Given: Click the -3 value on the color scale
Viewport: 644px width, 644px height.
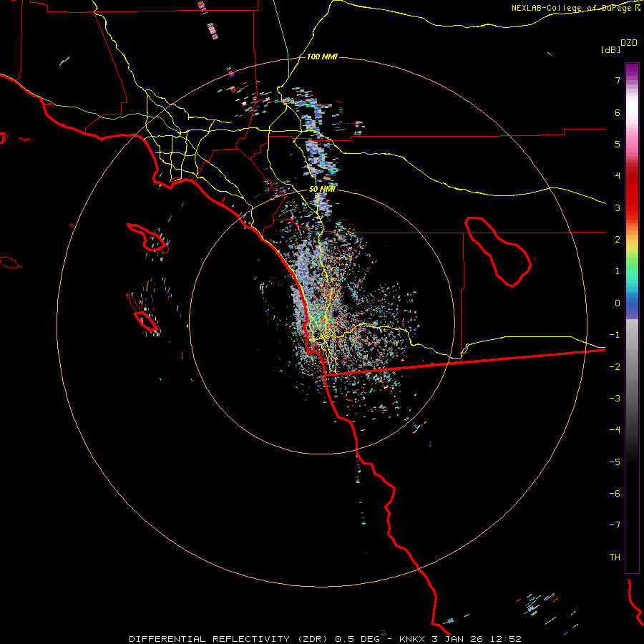Looking at the screenshot, I should (x=615, y=399).
